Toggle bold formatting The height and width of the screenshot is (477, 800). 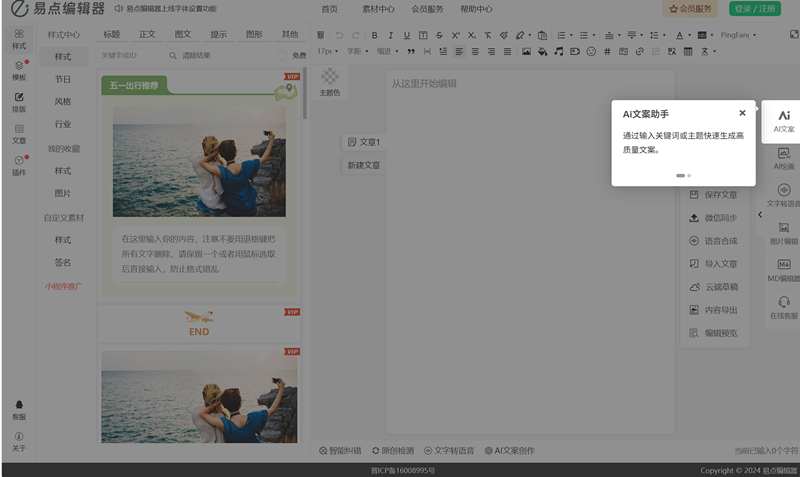(374, 35)
